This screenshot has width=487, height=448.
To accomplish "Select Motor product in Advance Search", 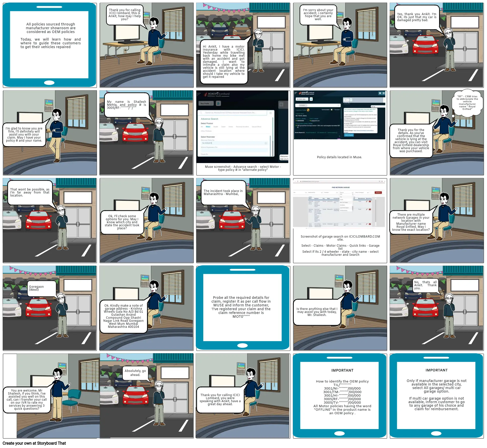I will click(x=208, y=126).
